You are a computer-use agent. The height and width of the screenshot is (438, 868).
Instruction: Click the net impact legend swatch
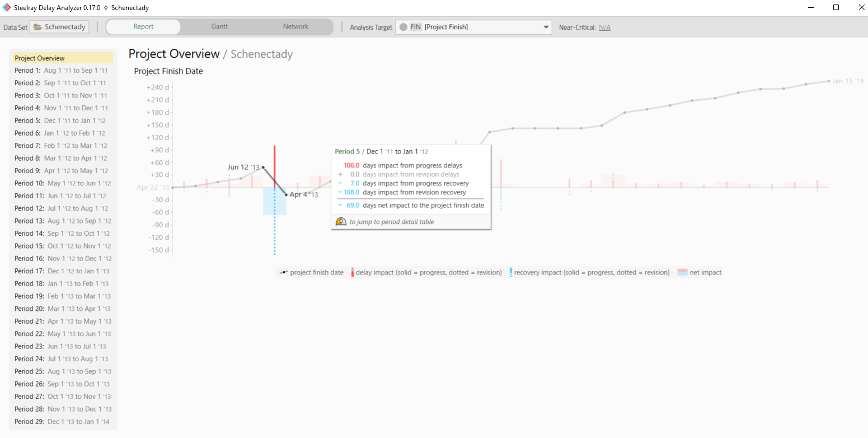click(x=682, y=273)
